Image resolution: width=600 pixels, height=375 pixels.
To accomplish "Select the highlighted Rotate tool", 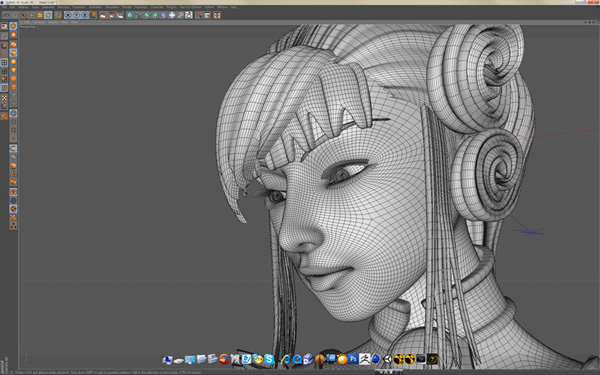I will [48, 15].
